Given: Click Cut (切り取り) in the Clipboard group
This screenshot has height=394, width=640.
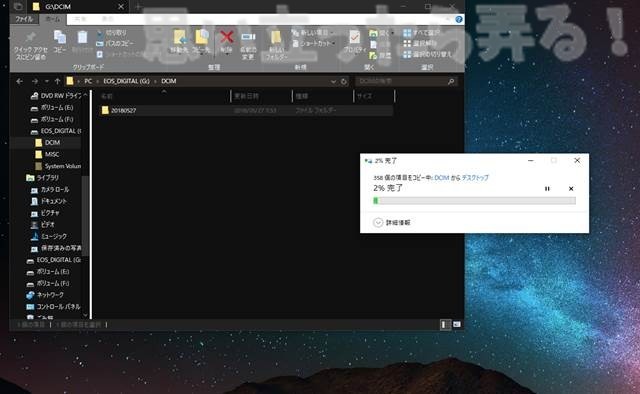Looking at the screenshot, I should click(x=111, y=33).
